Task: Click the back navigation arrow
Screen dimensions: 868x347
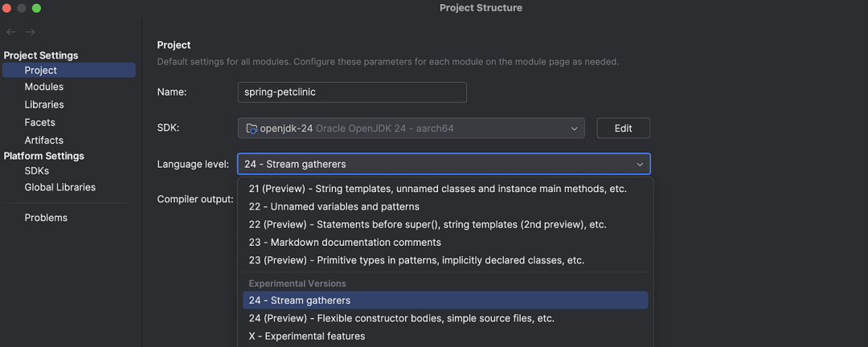Action: [11, 32]
